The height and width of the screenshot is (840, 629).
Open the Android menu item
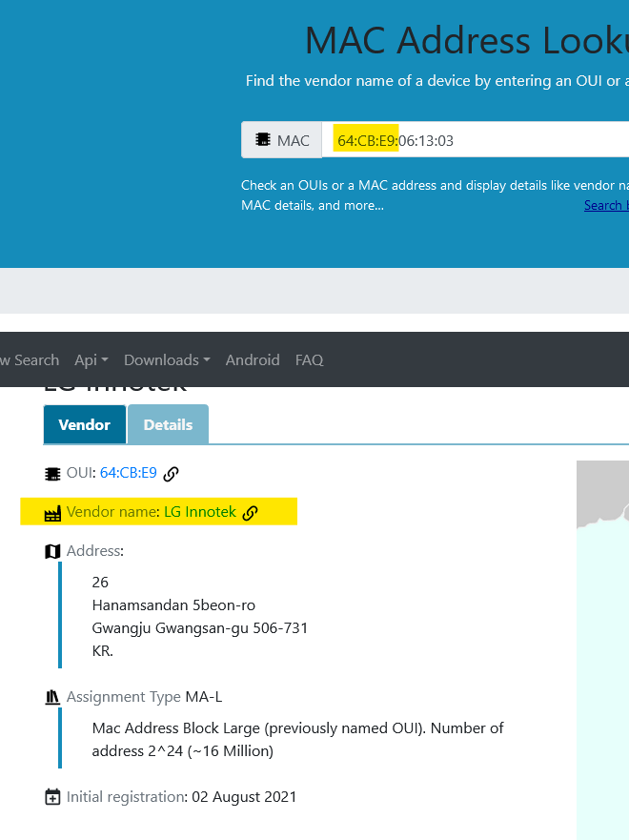(253, 360)
